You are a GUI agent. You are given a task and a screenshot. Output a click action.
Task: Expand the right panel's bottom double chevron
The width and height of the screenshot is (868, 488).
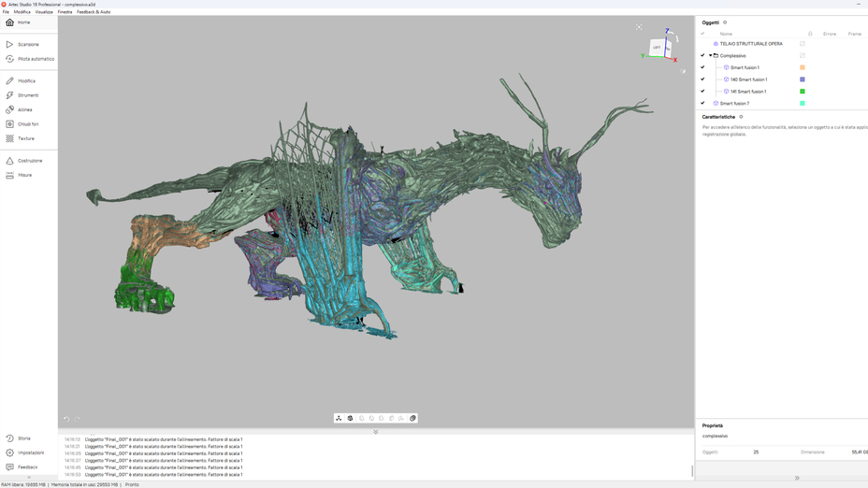[x=797, y=478]
